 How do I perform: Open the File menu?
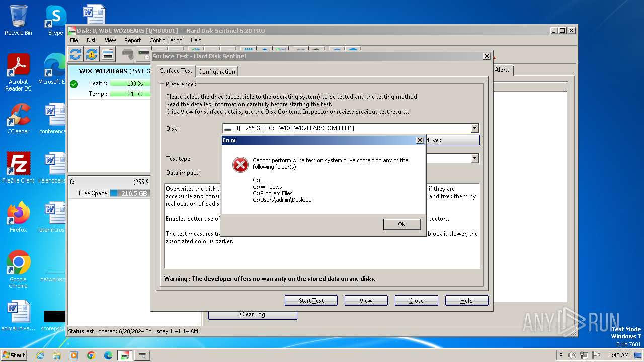click(x=74, y=40)
